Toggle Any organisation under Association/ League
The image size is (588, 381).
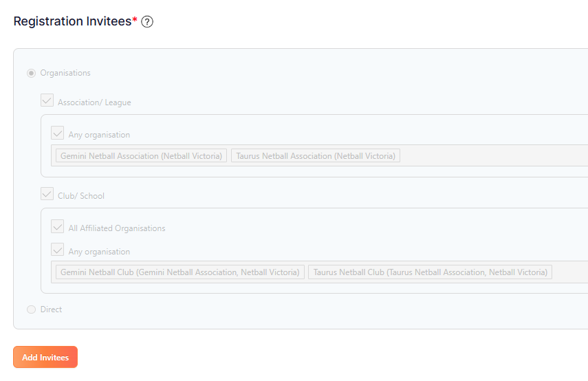point(58,133)
